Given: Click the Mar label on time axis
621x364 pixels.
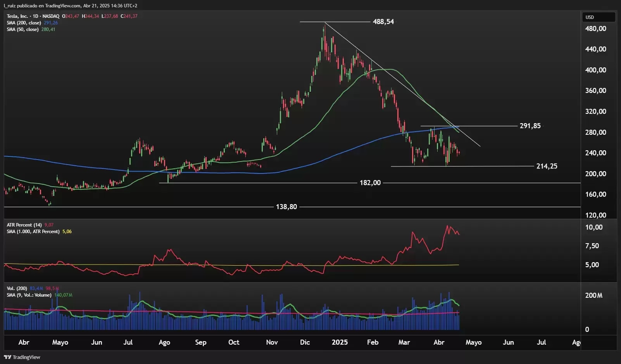Looking at the screenshot, I should click(x=404, y=342).
